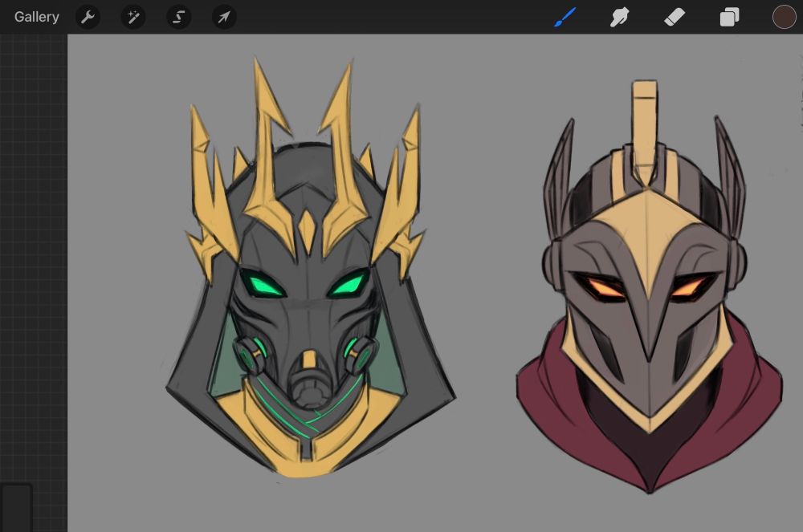Open the Layers panel
Screen dimensions: 803x532
[729, 17]
